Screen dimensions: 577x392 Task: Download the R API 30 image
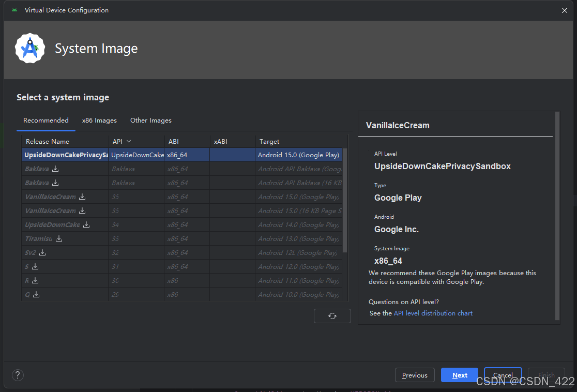pos(35,280)
